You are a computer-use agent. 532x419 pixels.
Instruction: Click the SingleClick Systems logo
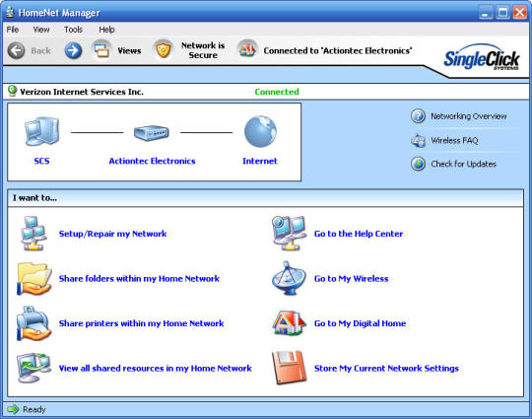482,58
